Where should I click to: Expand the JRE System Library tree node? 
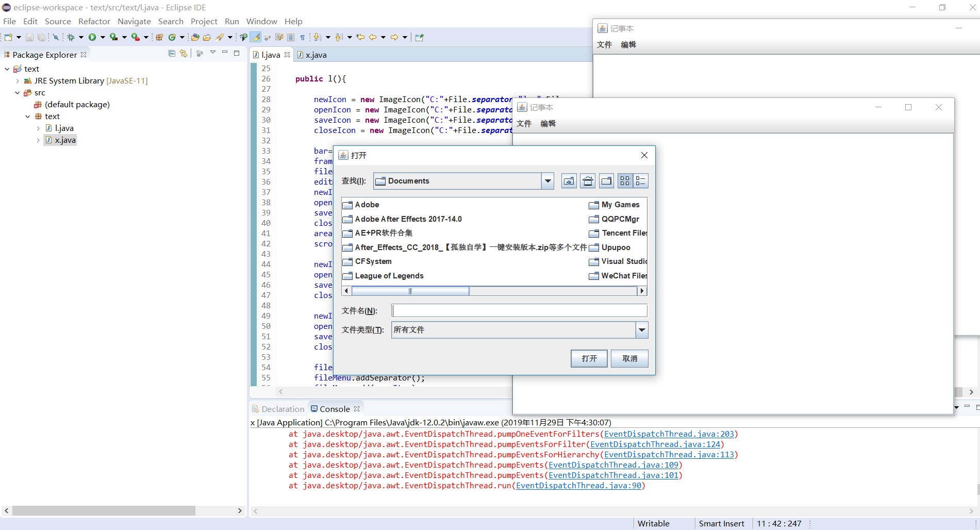[x=18, y=81]
